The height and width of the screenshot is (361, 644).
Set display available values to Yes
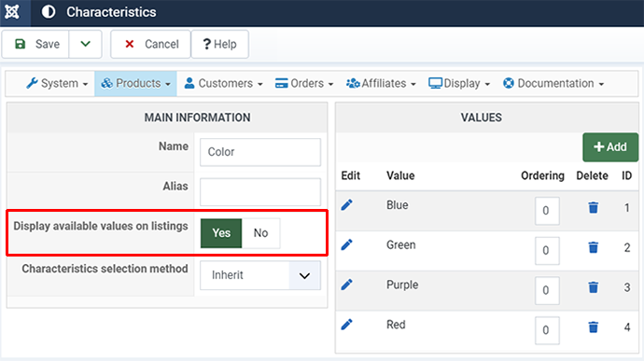221,233
